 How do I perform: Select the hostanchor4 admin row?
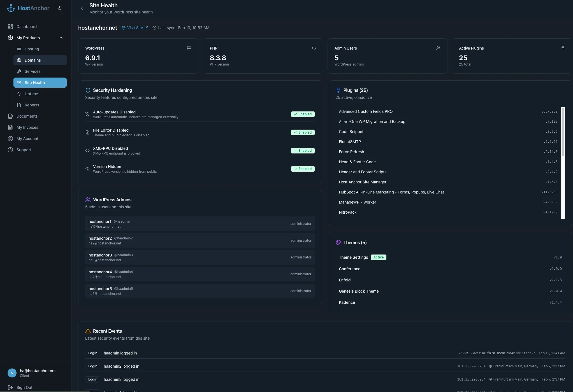point(200,274)
